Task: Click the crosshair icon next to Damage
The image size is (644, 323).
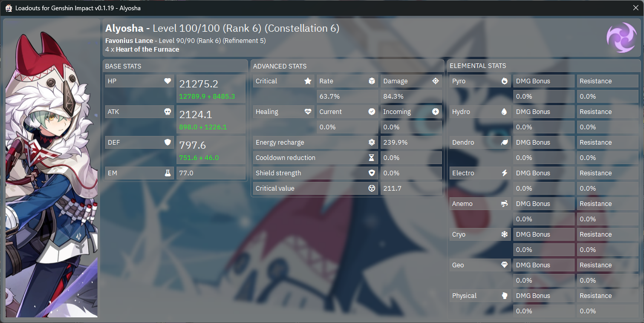Action: pyautogui.click(x=435, y=81)
